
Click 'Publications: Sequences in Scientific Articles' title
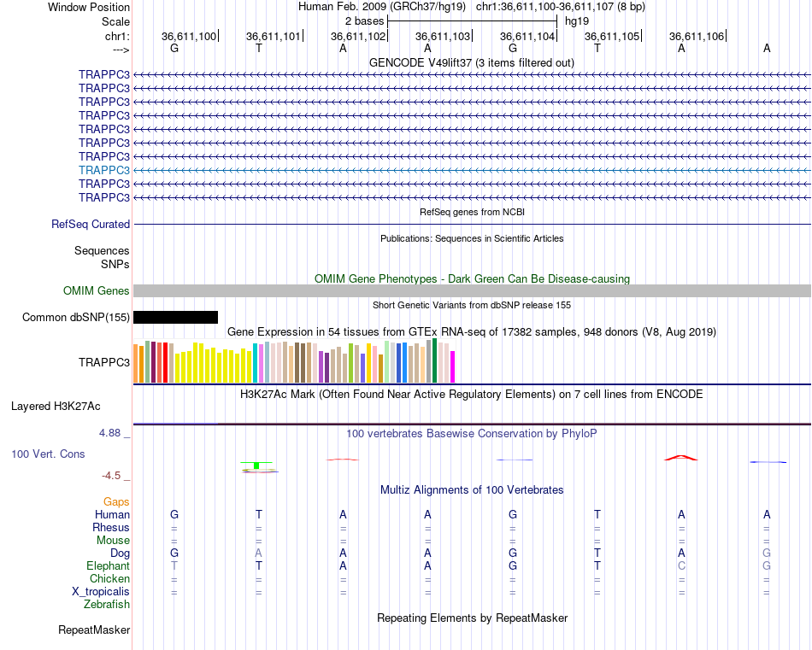tap(472, 238)
